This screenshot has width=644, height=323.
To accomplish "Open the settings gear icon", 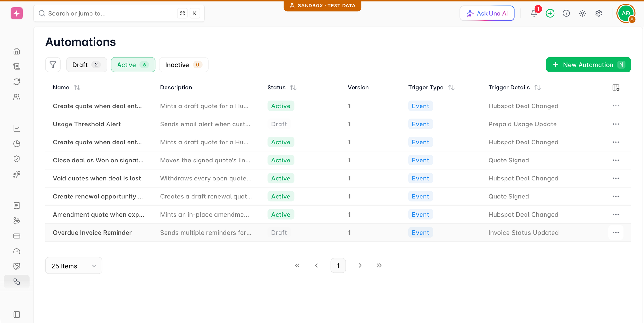I will tap(599, 13).
